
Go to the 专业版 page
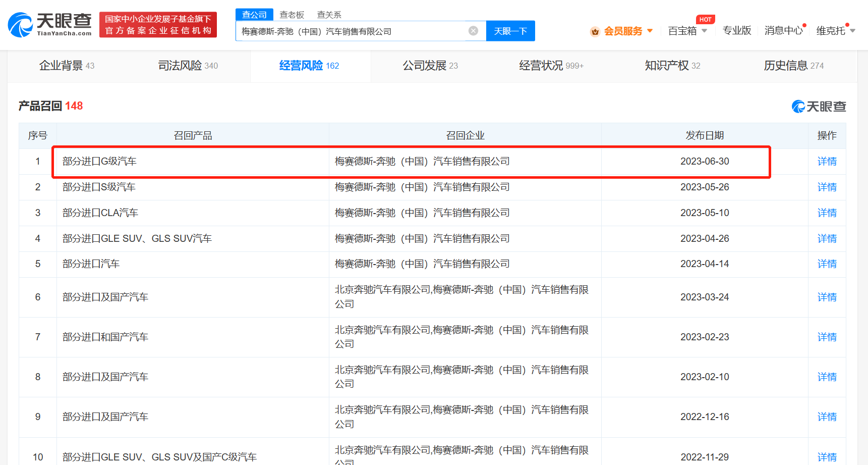point(736,31)
